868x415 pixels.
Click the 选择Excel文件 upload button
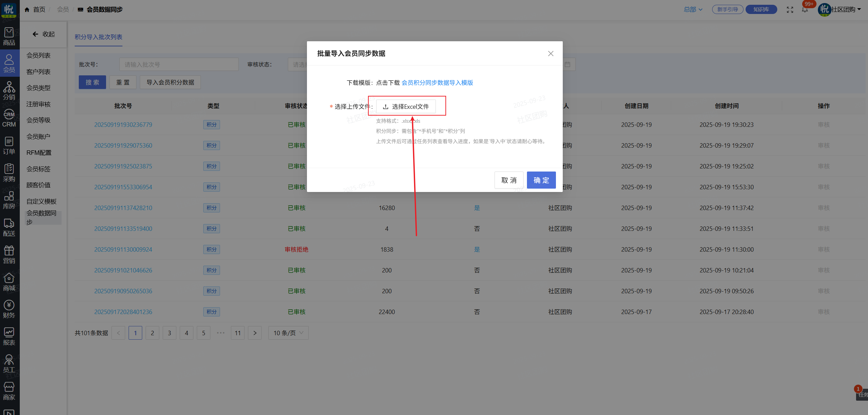(x=406, y=106)
